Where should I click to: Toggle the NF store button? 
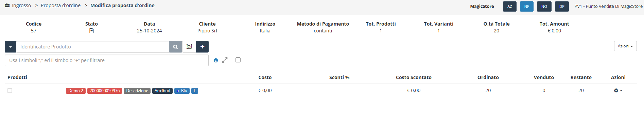527,6
